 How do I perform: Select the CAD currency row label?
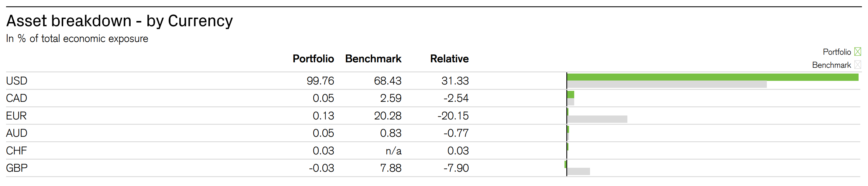tap(16, 98)
